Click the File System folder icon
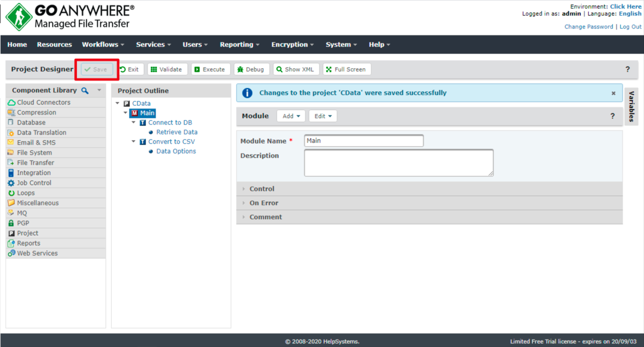644x347 pixels. coord(11,153)
